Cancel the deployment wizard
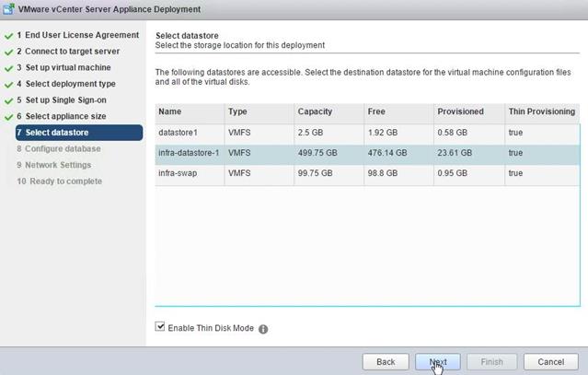The image size is (588, 375). click(x=551, y=362)
